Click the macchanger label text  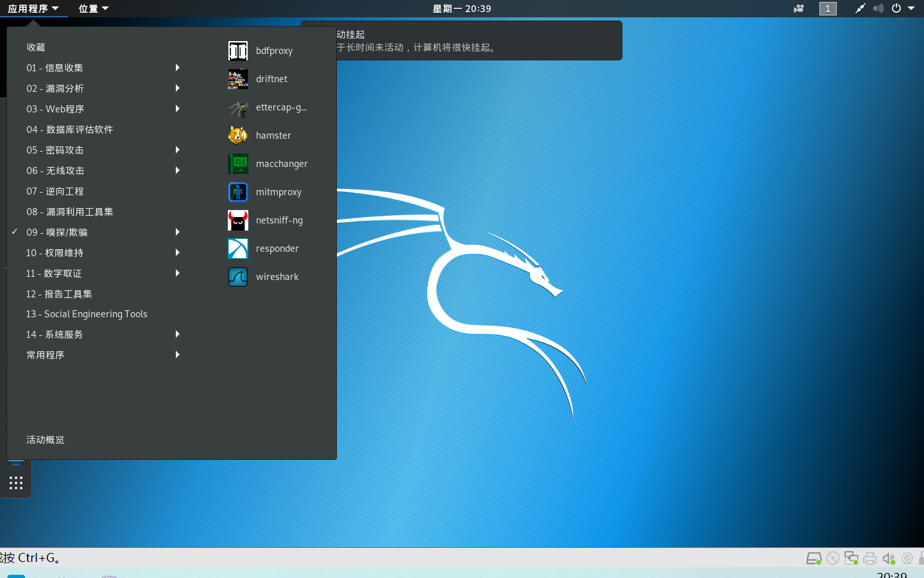click(282, 164)
